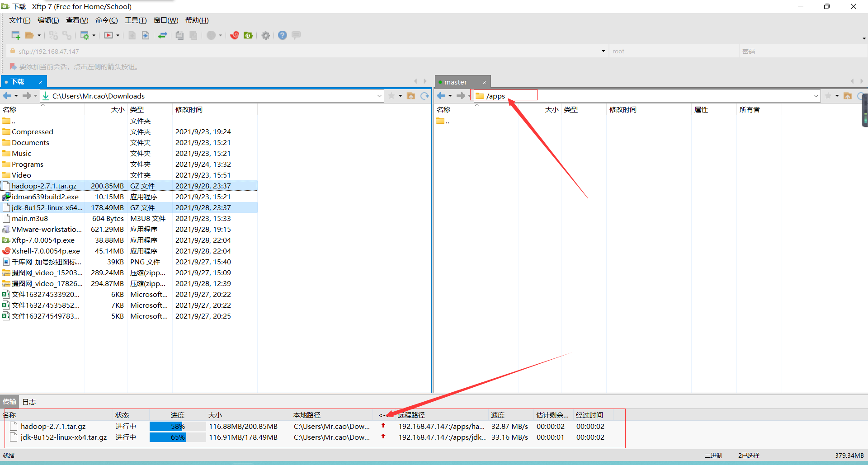
Task: Click the root username field
Action: (674, 51)
